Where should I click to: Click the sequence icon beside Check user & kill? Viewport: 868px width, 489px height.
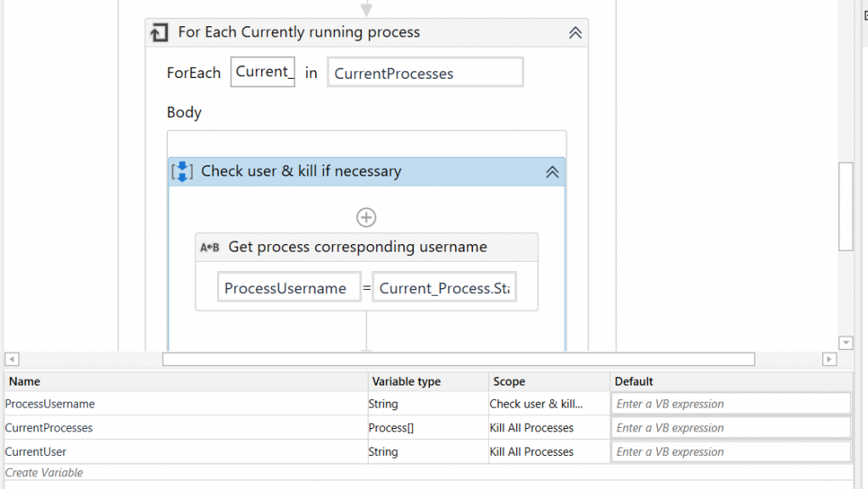coord(182,171)
